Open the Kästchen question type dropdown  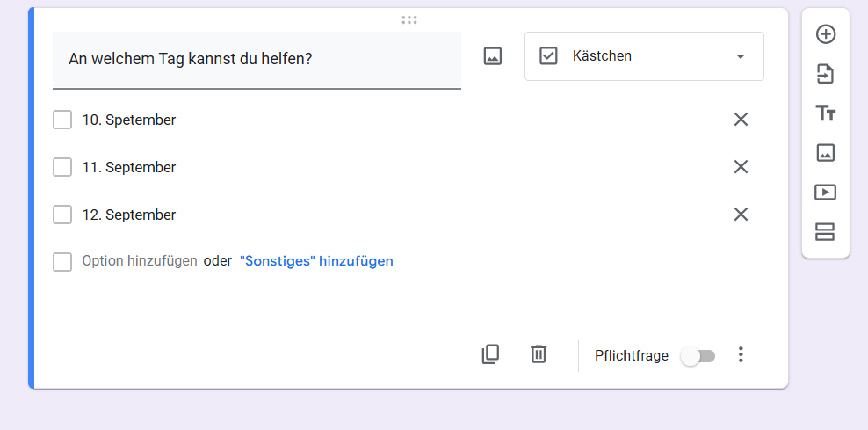644,56
